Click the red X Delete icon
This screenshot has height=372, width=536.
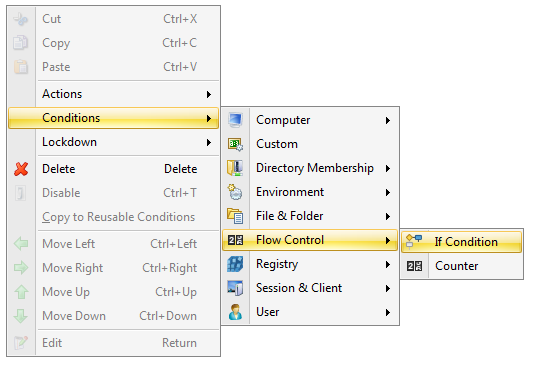[x=21, y=169]
